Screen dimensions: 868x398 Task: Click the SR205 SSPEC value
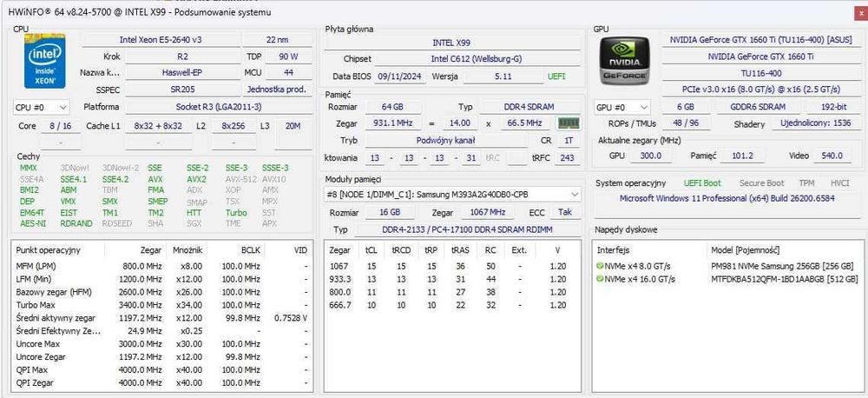[x=182, y=90]
